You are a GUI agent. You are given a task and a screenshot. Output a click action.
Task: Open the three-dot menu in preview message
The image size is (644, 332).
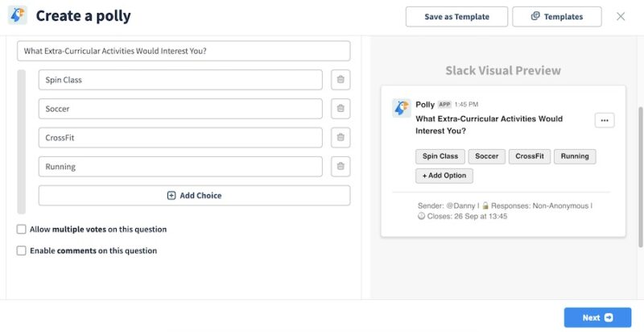[605, 120]
